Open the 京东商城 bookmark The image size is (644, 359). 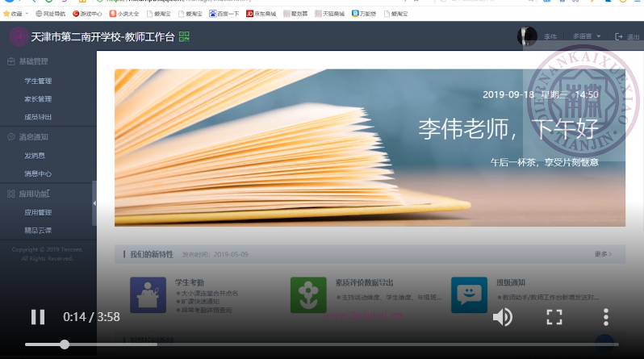click(261, 14)
